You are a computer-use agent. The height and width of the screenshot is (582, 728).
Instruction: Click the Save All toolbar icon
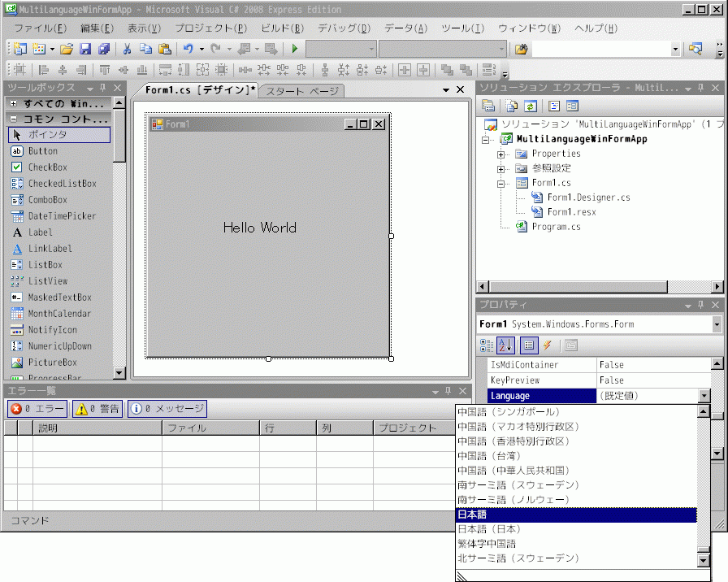[104, 49]
